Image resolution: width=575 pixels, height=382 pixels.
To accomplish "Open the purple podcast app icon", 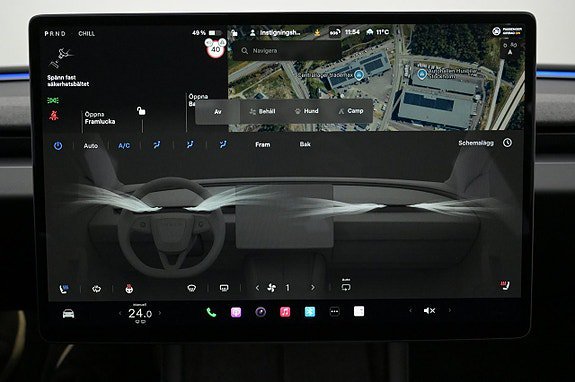I will pyautogui.click(x=236, y=312).
